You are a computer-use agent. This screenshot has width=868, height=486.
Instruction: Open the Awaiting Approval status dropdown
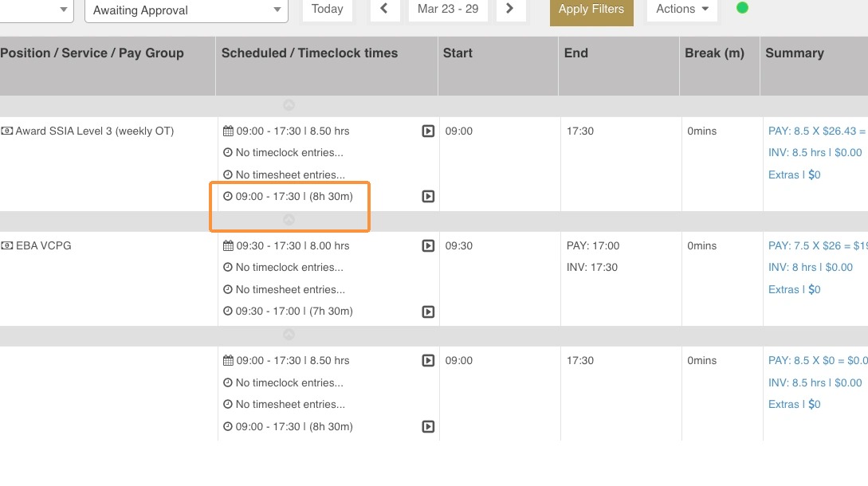(186, 10)
